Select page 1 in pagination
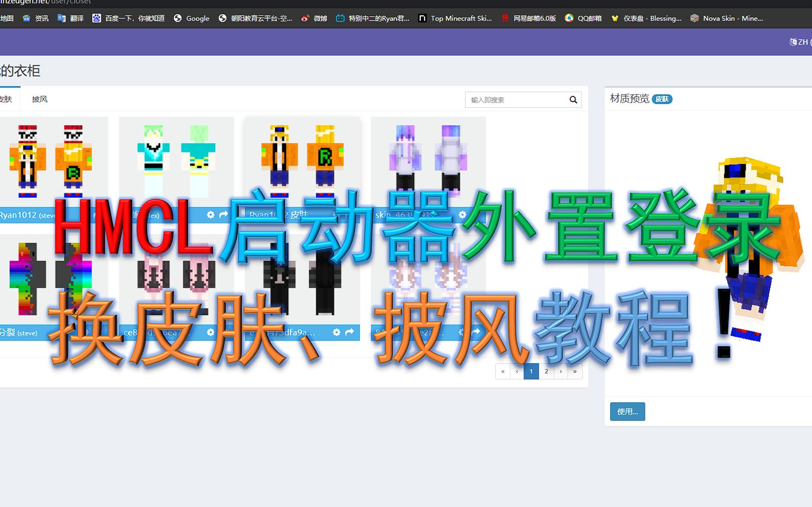 pyautogui.click(x=531, y=371)
